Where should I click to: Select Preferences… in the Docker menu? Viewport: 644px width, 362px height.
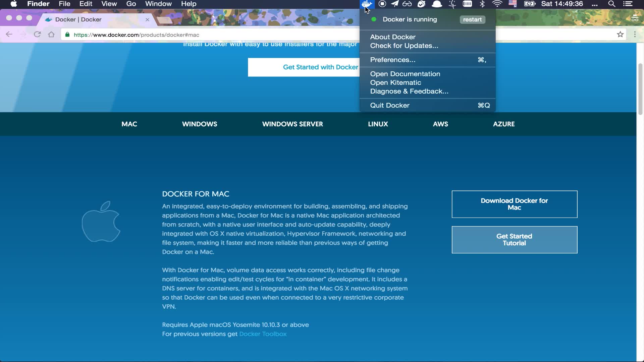click(392, 60)
